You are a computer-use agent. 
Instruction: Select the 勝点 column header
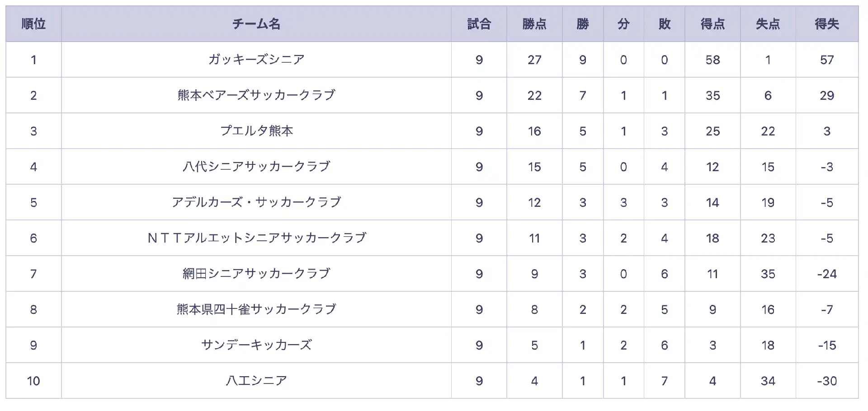pos(534,24)
